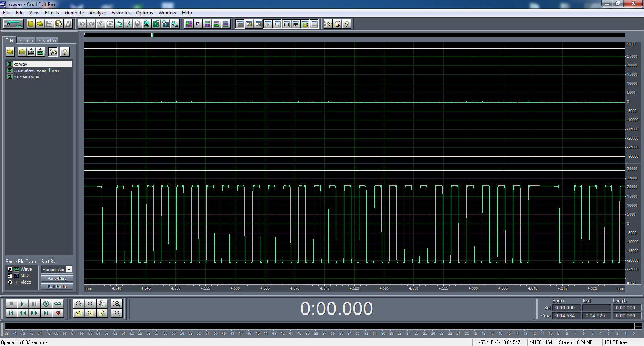Zoom to selection (yellow magnifier)
Image resolution: width=644 pixels, height=346 pixels.
point(79,313)
